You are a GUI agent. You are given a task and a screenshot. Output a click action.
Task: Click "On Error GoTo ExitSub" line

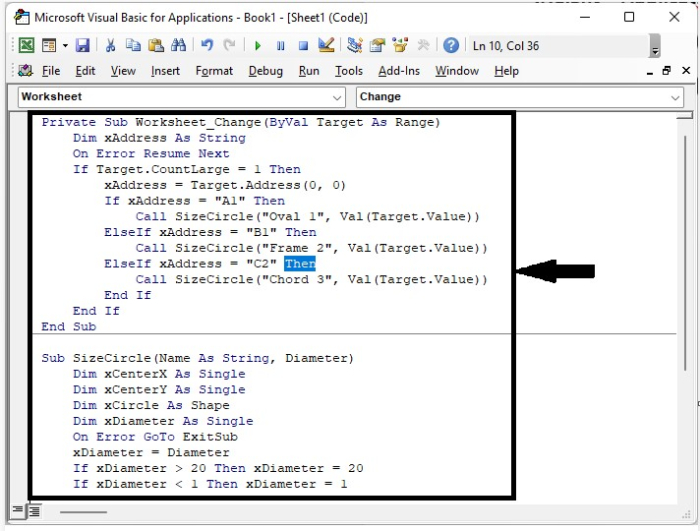pyautogui.click(x=155, y=437)
